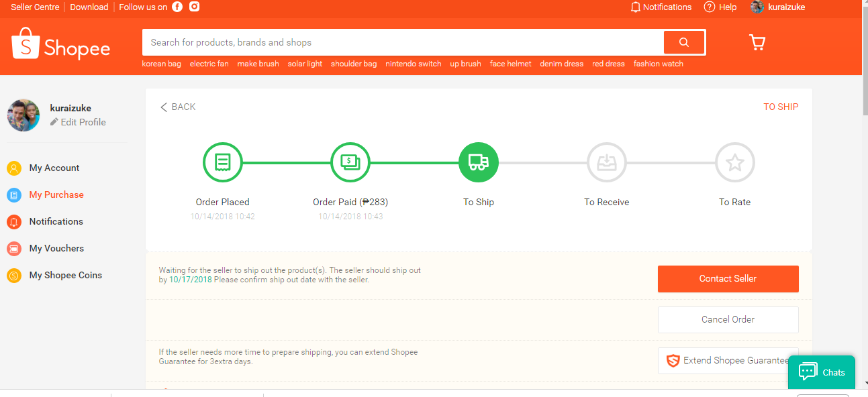868x397 pixels.
Task: Click the My Vouchers ticket icon
Action: click(x=14, y=249)
